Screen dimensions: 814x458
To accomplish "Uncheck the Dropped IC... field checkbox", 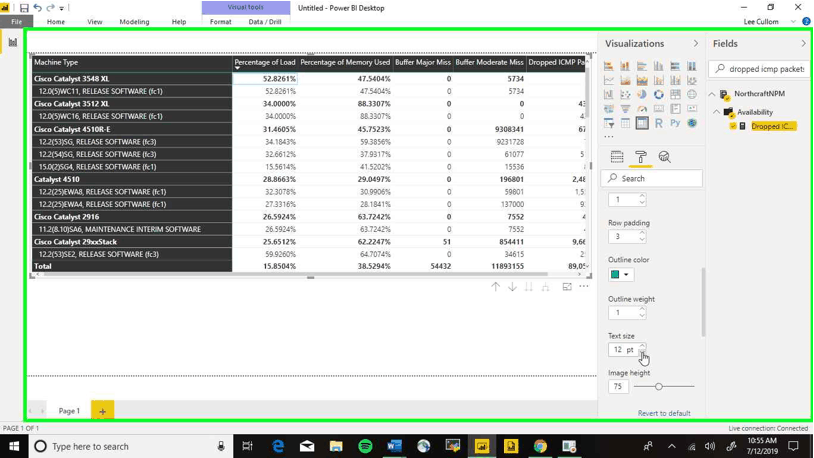I will click(x=733, y=126).
